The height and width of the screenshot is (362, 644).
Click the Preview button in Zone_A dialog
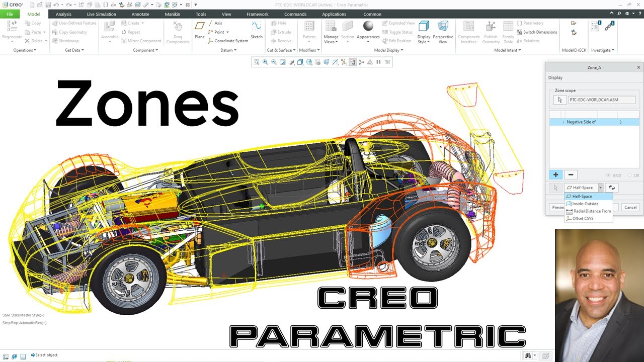557,207
